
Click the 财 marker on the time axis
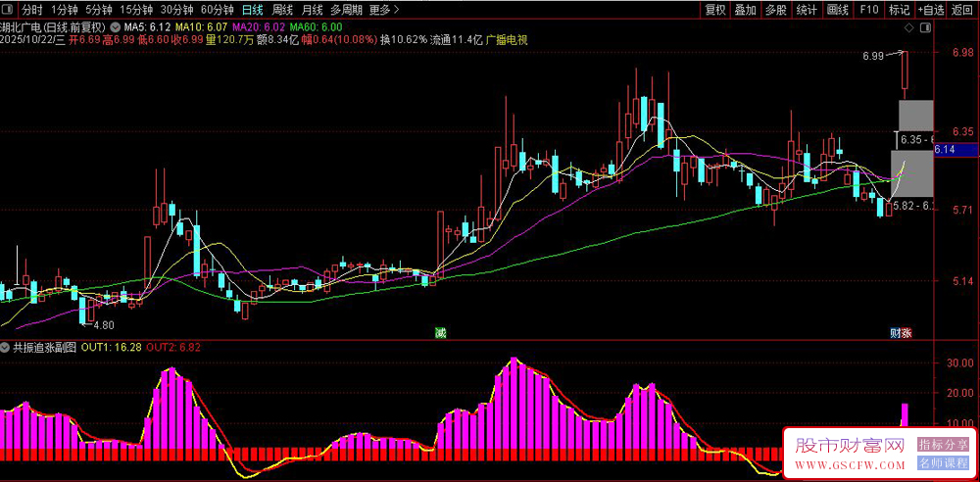pos(895,333)
